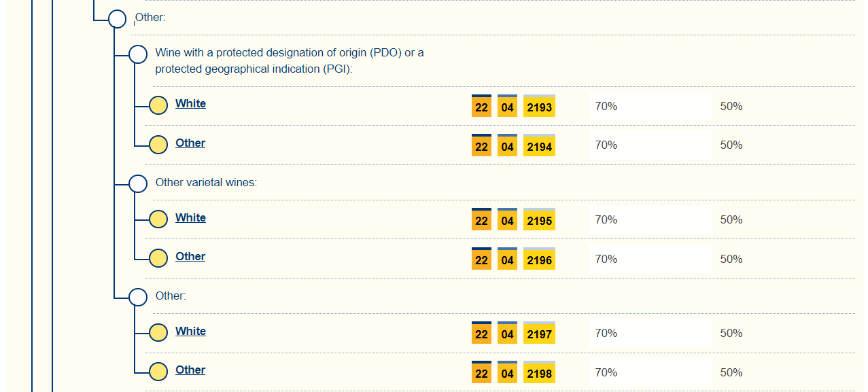Click the yellow node beside code 2197
Image resolution: width=868 pixels, height=392 pixels.
158,332
